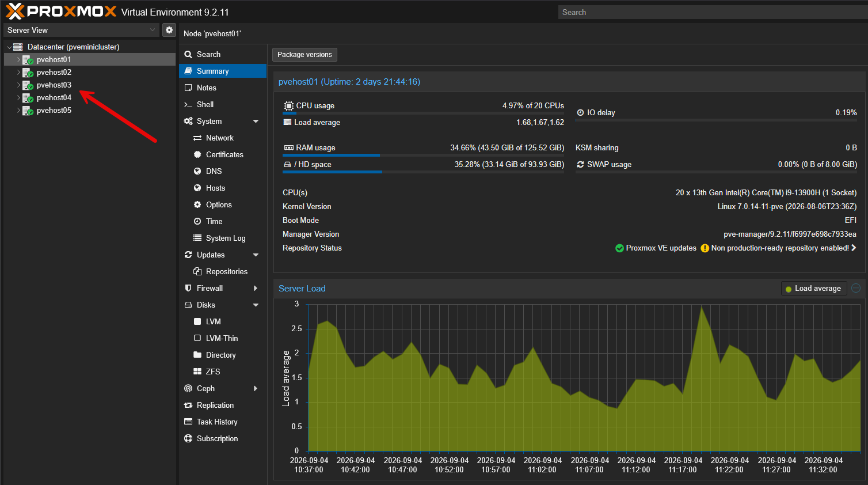Screen dimensions: 868x485
Task: Select pvehost05 in the tree
Action: pyautogui.click(x=90, y=110)
